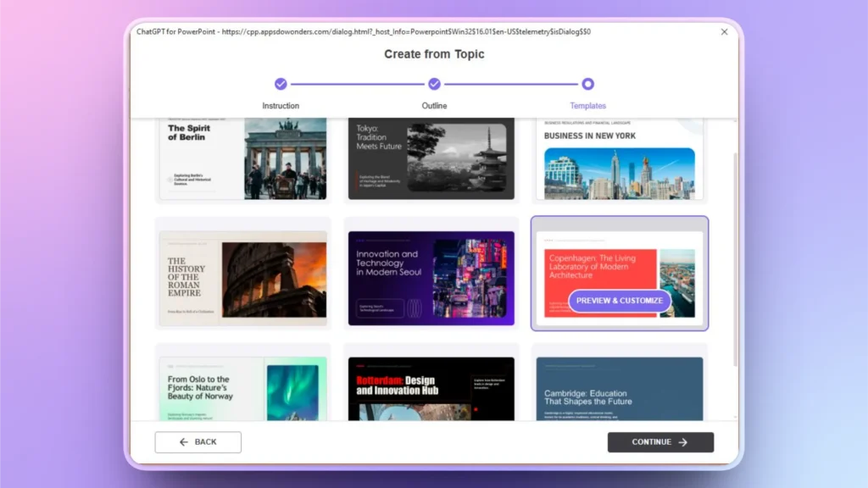Screen dimensions: 868x488
Task: Select the Tokyo: Tradition Meets Future template
Action: pos(431,157)
